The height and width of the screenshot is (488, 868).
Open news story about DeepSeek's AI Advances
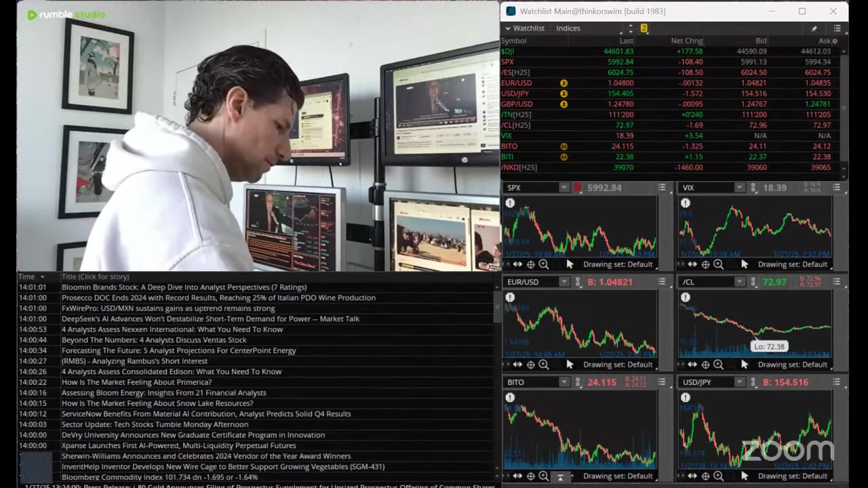[x=210, y=319]
